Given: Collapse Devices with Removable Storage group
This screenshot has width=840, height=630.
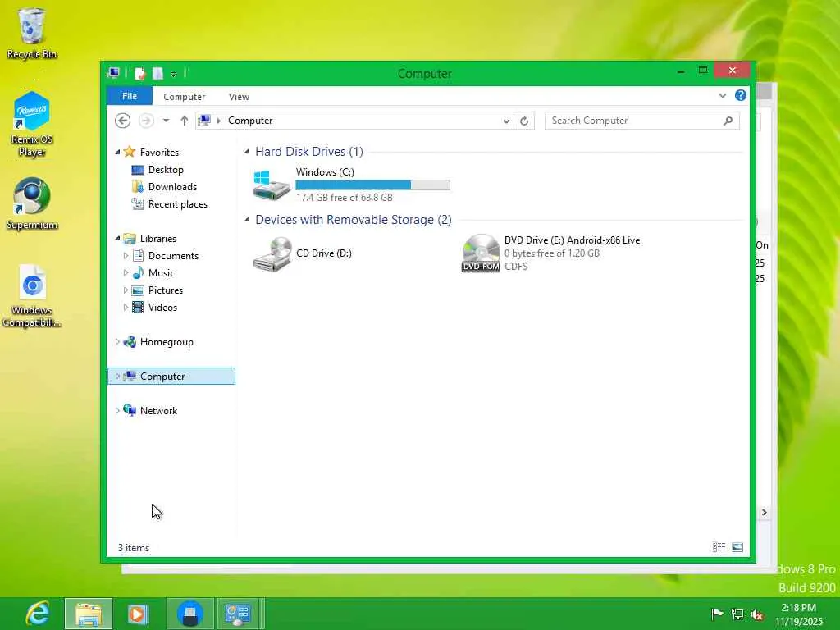Looking at the screenshot, I should tap(247, 220).
